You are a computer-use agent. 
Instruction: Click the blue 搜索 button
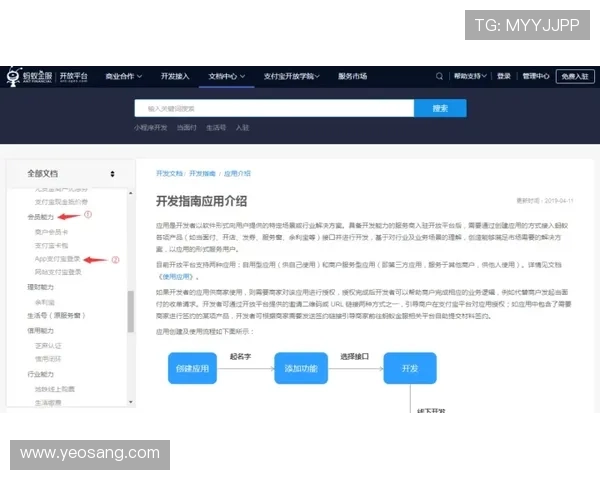(x=440, y=108)
